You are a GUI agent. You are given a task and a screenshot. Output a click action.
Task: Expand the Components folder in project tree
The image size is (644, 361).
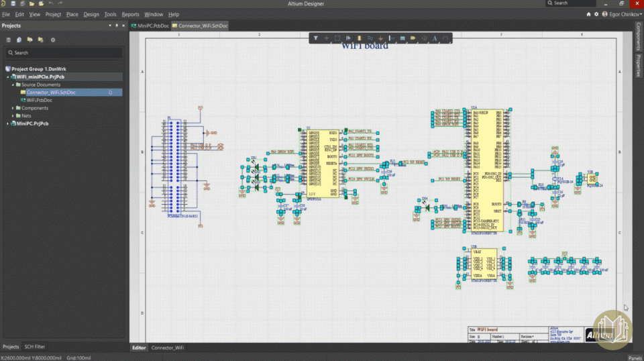(13, 108)
